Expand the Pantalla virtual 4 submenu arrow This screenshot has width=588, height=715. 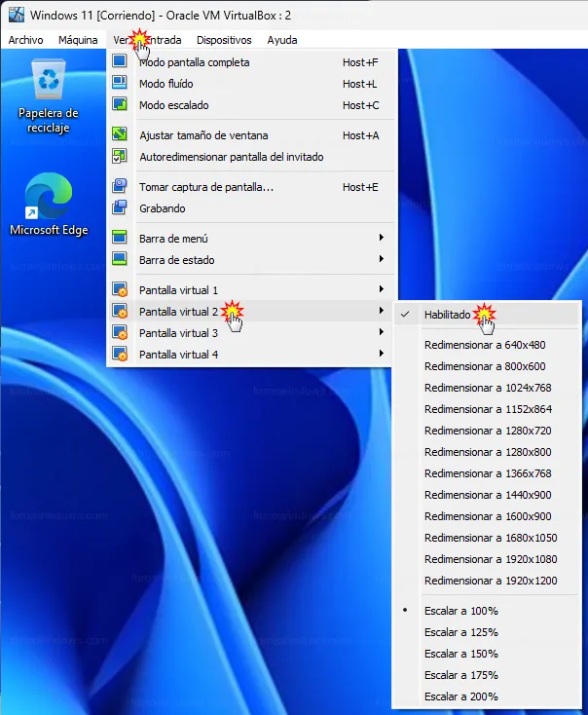point(381,354)
